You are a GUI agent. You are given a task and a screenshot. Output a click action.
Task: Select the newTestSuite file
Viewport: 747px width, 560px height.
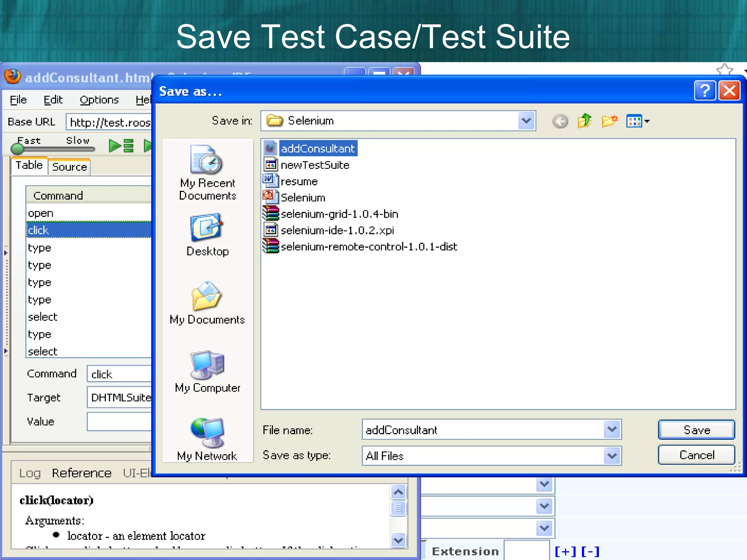pyautogui.click(x=306, y=165)
